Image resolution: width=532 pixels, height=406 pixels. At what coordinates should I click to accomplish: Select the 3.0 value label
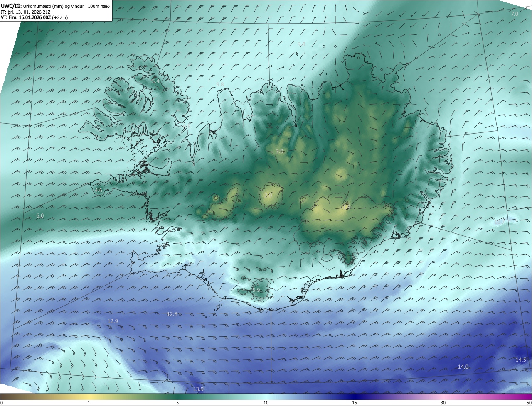tap(279, 152)
